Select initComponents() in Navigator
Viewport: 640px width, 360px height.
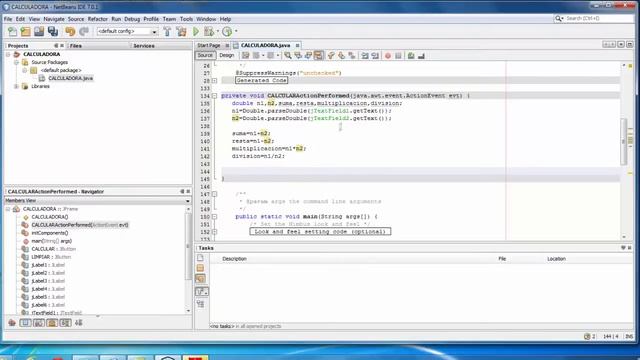click(49, 233)
